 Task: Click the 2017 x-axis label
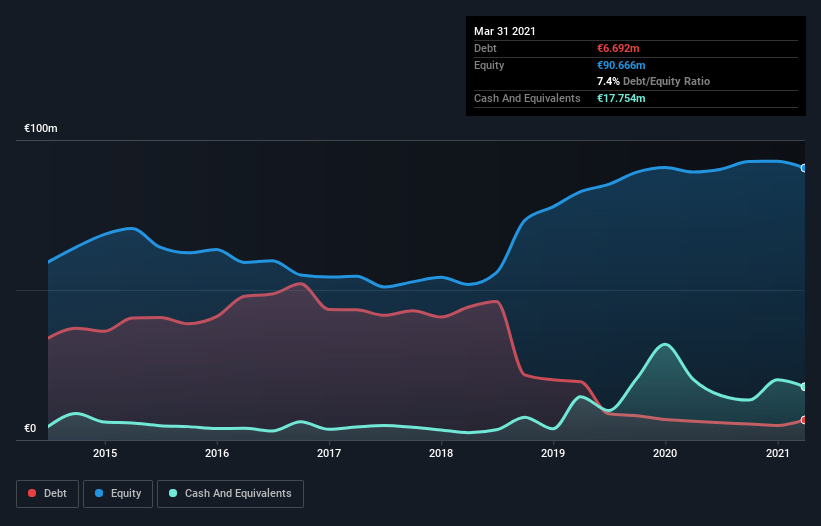[329, 453]
